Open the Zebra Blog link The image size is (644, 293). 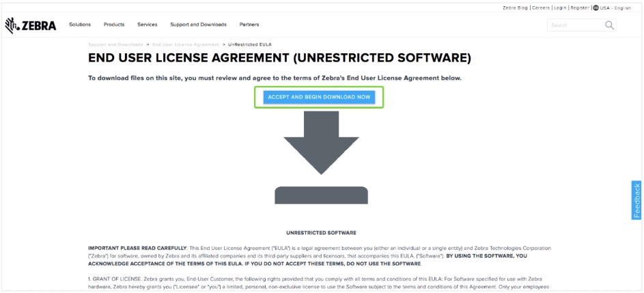(x=515, y=8)
